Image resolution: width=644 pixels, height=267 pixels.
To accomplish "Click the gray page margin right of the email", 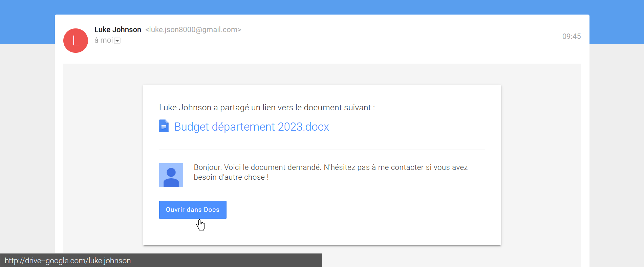I will click(616, 152).
